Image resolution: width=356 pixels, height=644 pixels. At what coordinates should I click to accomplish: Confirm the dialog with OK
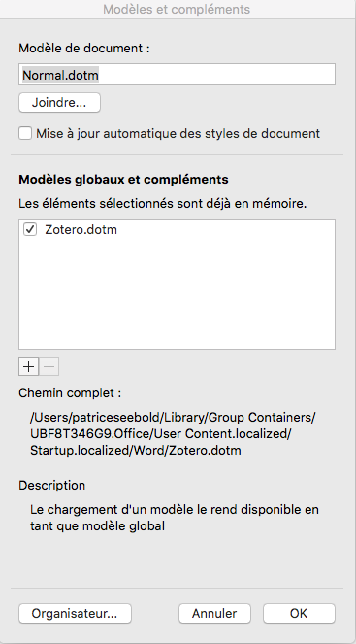(299, 614)
